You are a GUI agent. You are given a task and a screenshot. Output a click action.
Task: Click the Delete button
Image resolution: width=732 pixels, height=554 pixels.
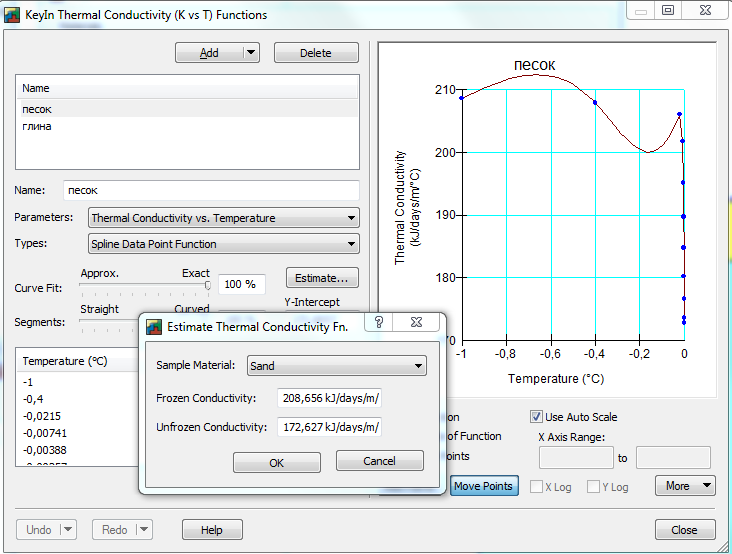[x=316, y=53]
